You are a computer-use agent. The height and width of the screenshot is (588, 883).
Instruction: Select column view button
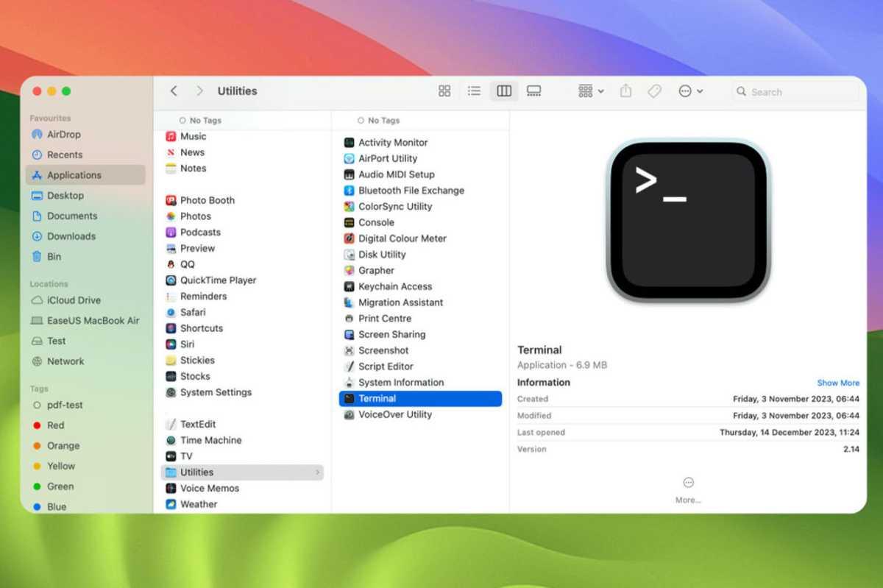point(504,91)
